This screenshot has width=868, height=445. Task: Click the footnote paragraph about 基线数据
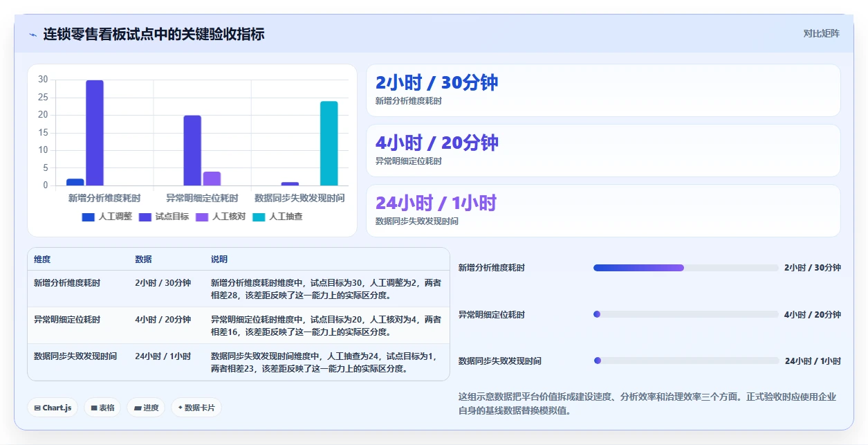click(x=647, y=403)
